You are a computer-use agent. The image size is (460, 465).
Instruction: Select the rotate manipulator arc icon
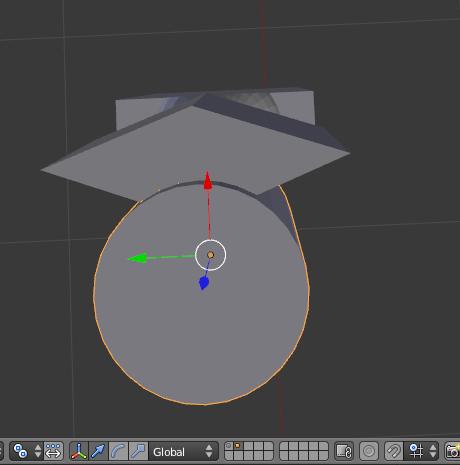(x=118, y=451)
